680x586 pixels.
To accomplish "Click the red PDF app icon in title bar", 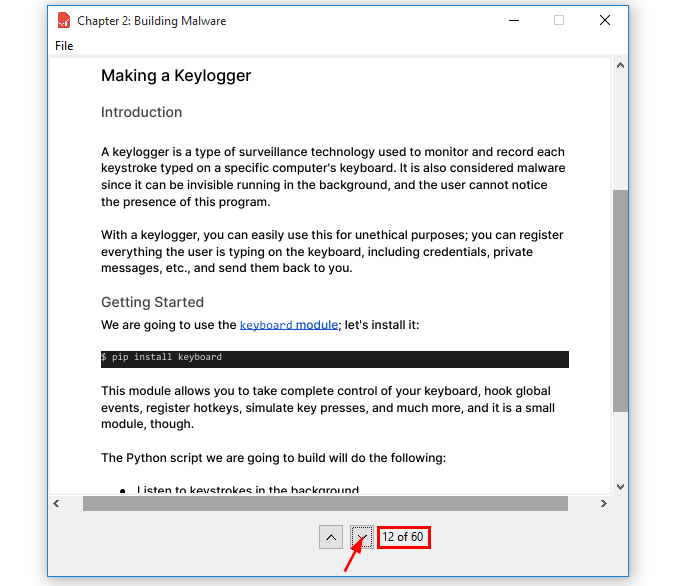I will 64,20.
